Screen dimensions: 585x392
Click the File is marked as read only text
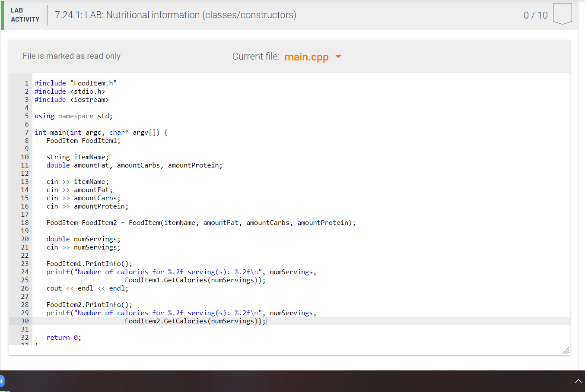point(71,56)
